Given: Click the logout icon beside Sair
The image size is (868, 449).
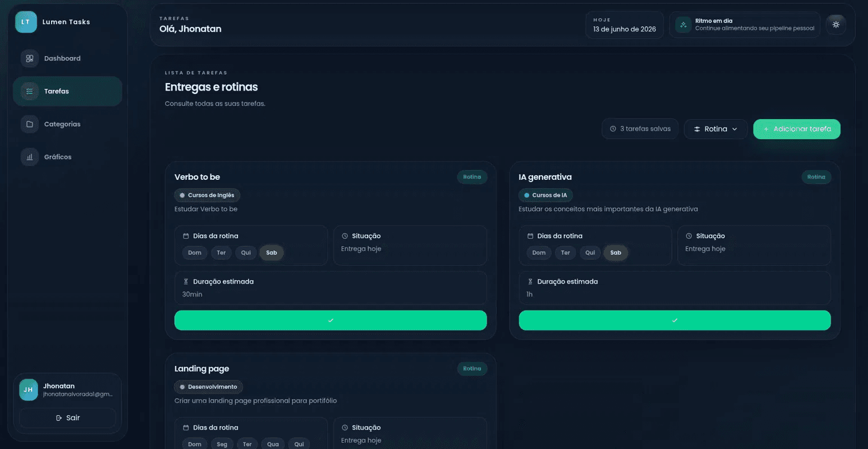Looking at the screenshot, I should click(59, 418).
